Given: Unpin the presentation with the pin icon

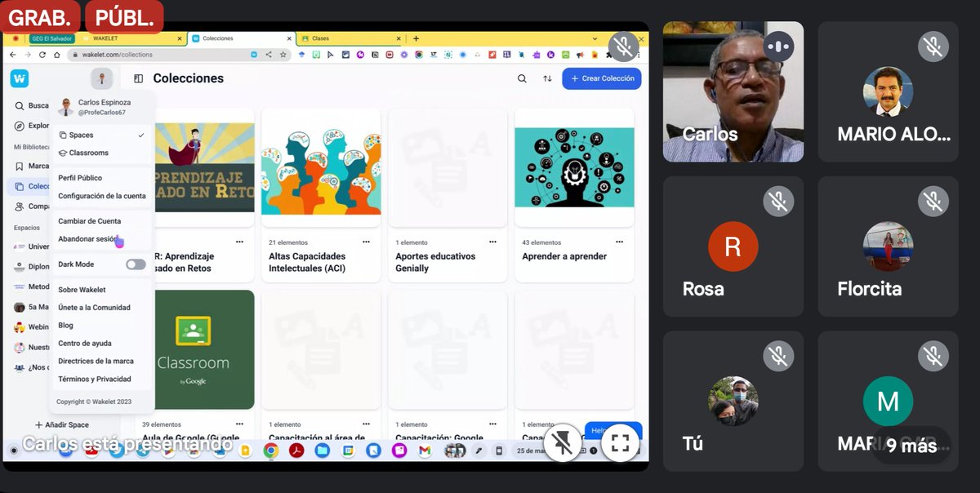Looking at the screenshot, I should coord(562,443).
